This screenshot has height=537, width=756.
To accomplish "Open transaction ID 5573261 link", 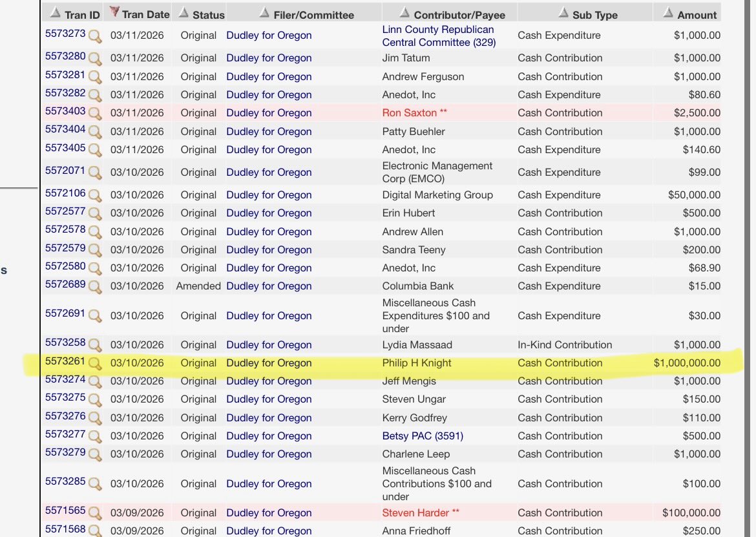I will [65, 361].
